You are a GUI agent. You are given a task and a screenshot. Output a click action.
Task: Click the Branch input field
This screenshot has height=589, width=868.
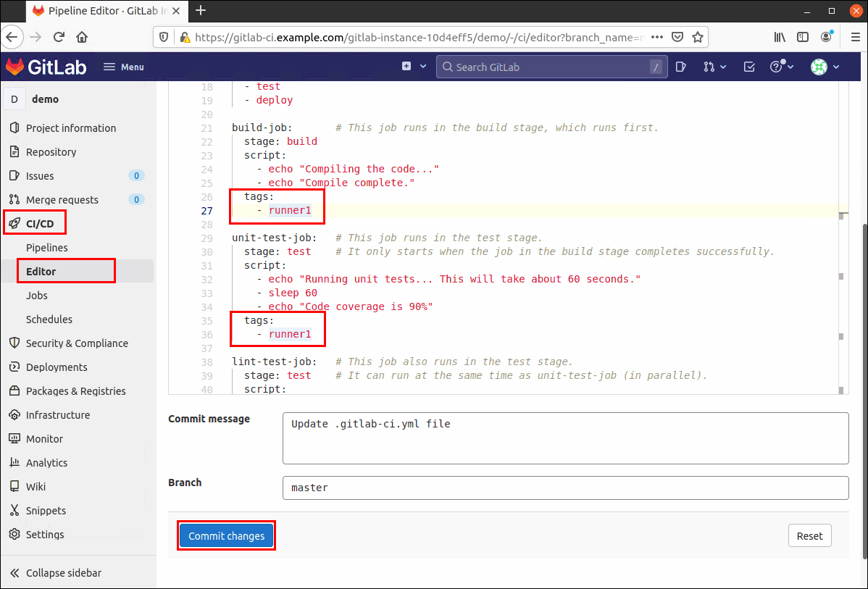tap(565, 488)
